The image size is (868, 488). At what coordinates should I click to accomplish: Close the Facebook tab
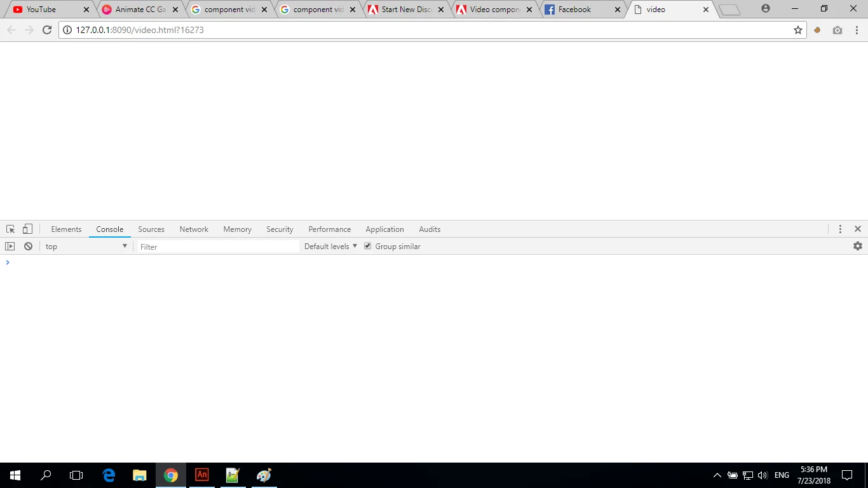click(617, 10)
